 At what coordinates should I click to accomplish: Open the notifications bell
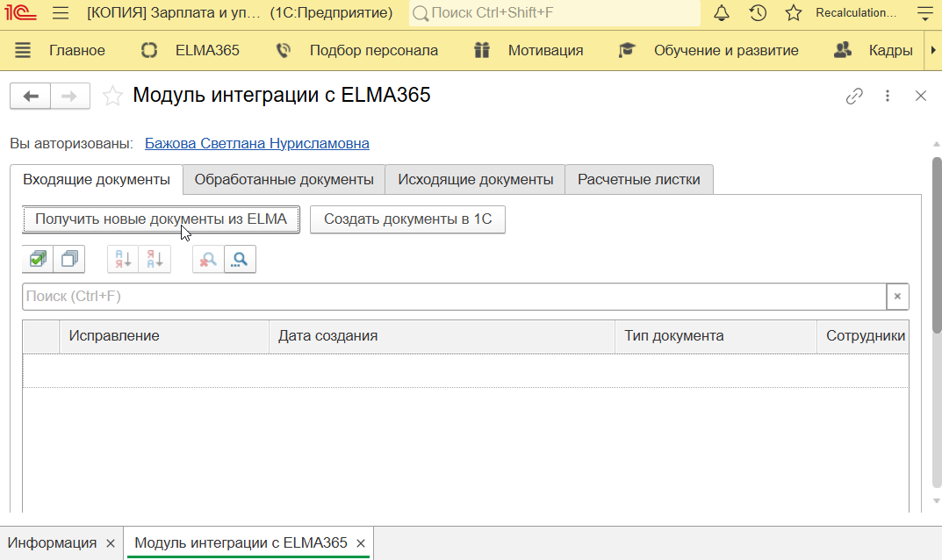(x=722, y=12)
